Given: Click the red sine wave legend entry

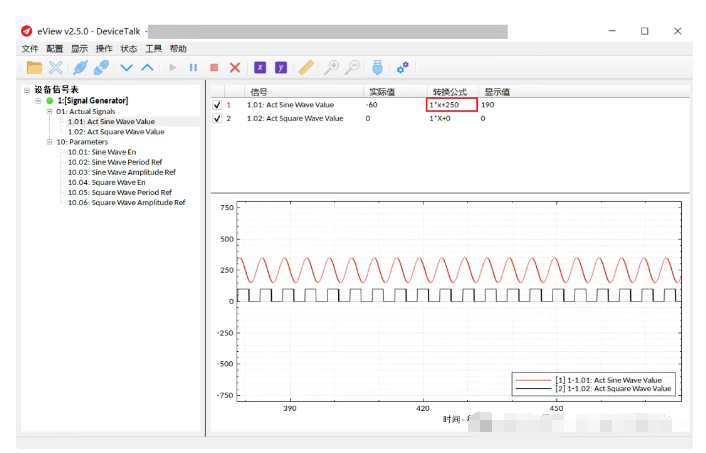Looking at the screenshot, I should 588,380.
